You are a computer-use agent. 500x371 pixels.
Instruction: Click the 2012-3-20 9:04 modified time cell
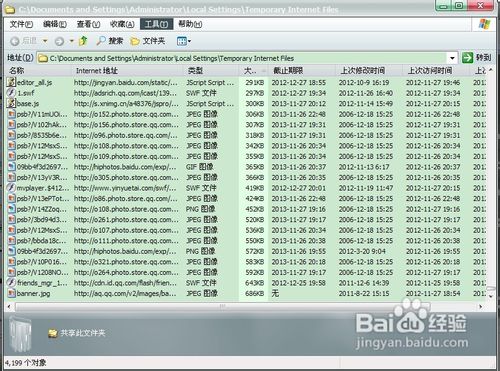362,251
